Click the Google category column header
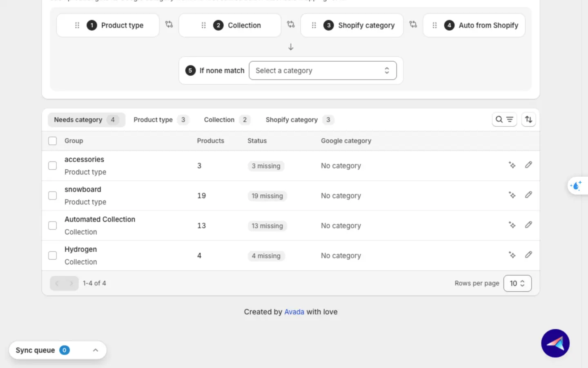The image size is (588, 368). coord(346,141)
